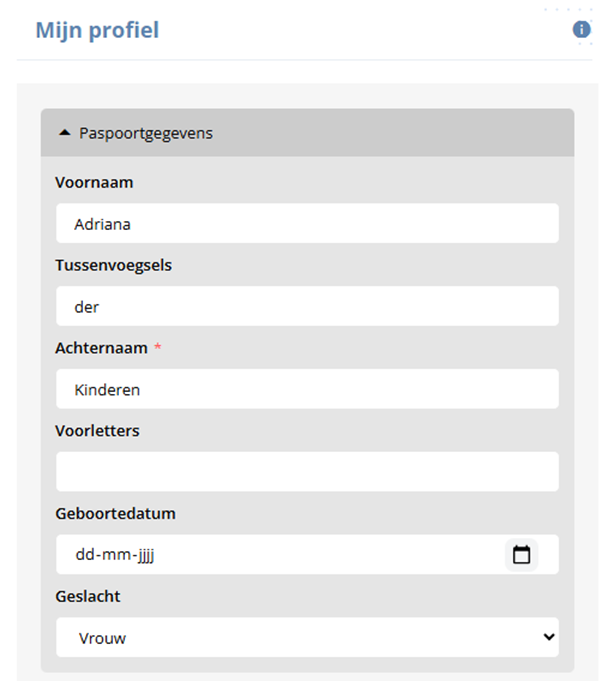Click the empty Voorletters input field
The image size is (614, 681).
point(307,472)
